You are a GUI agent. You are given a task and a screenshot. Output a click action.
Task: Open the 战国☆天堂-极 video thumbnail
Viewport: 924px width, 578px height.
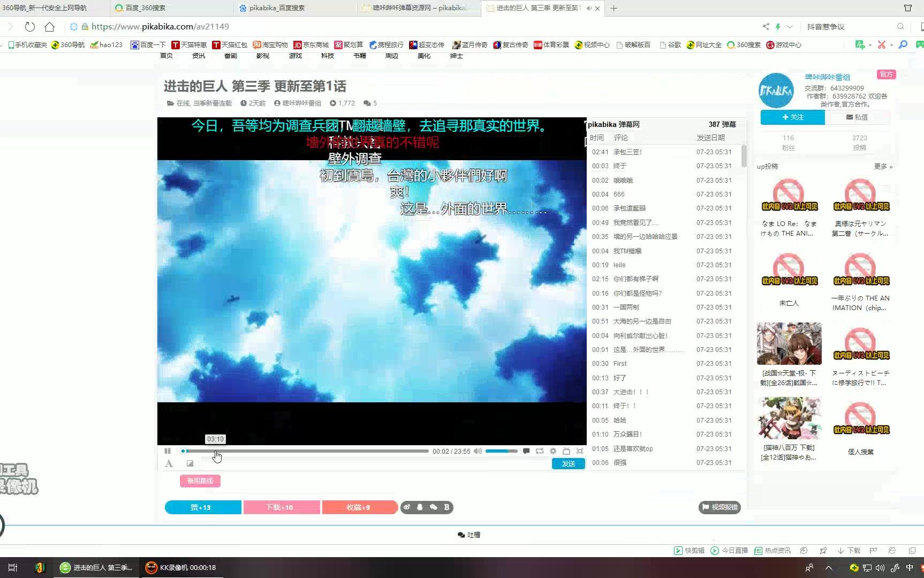point(789,343)
